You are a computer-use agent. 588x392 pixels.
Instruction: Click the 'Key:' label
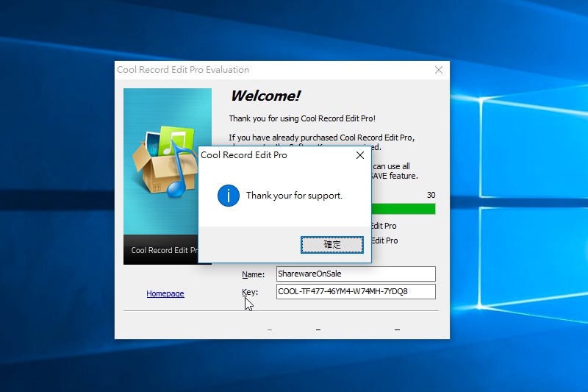250,292
